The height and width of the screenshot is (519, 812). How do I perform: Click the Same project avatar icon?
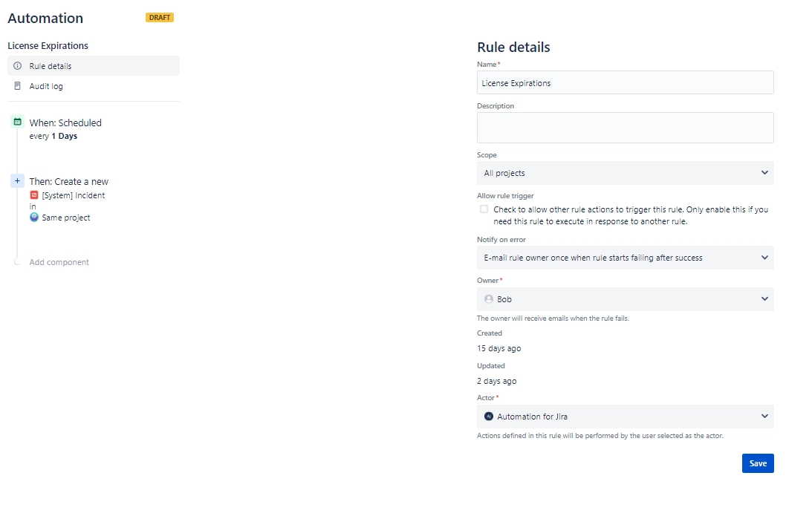(33, 218)
